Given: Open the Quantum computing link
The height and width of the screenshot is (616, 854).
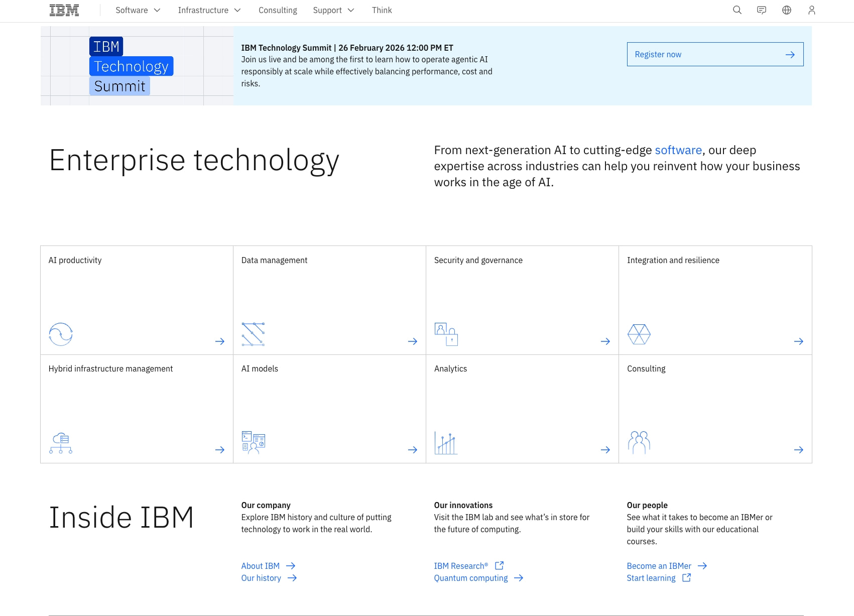Looking at the screenshot, I should (471, 578).
